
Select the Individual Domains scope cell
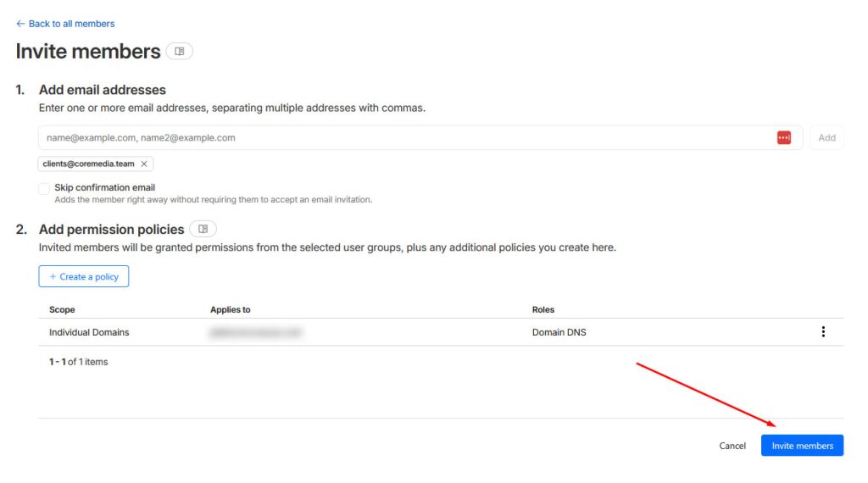[89, 332]
